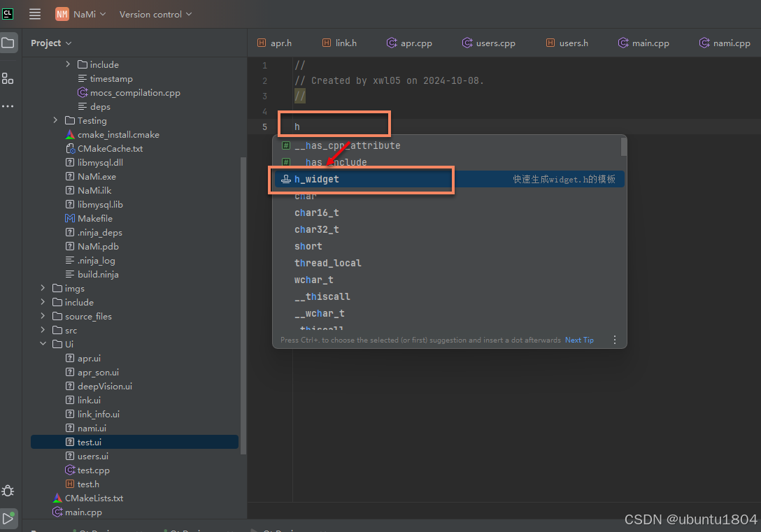This screenshot has height=532, width=761.
Task: Open the Project tool window icon
Action: [x=8, y=43]
